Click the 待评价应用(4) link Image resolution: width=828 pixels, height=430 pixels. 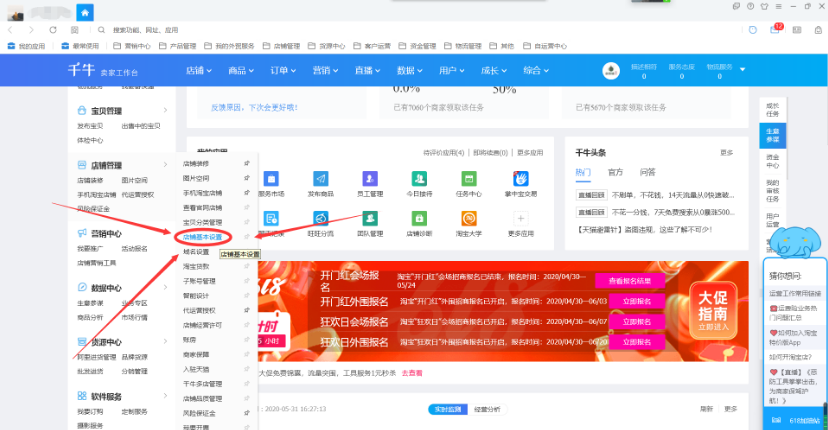pos(444,153)
